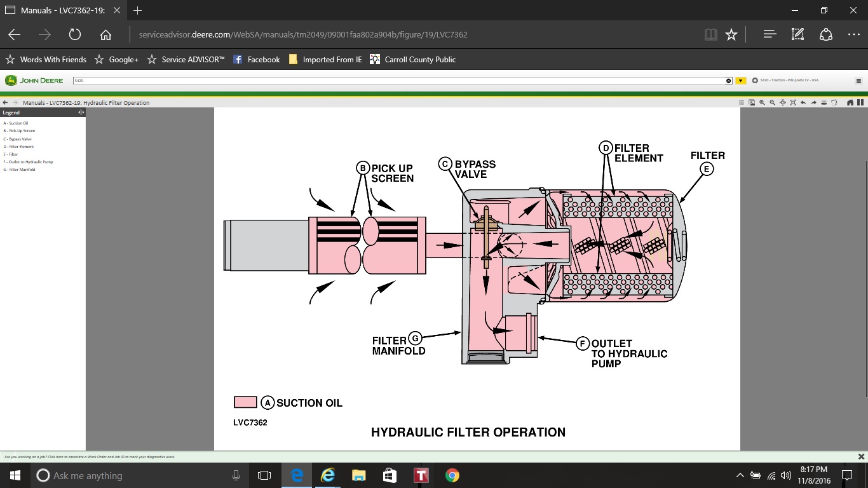This screenshot has height=488, width=868.
Task: Open Carroll County Public favorite
Action: click(x=413, y=60)
